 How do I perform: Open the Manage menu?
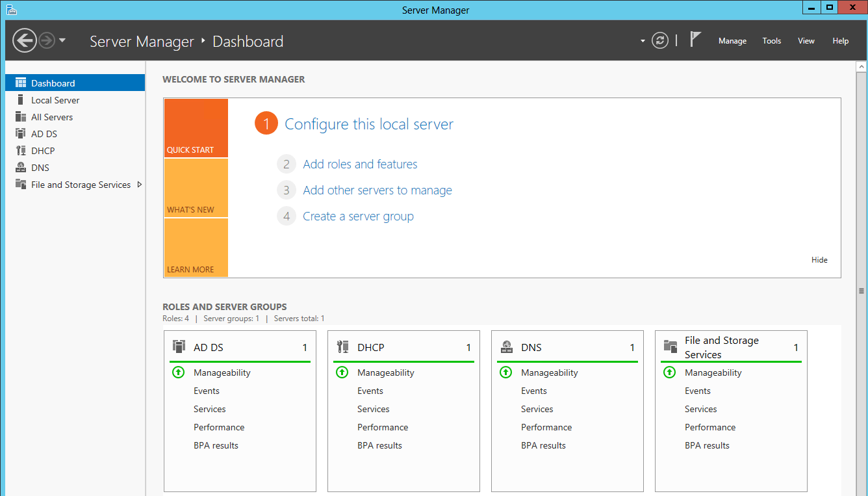[732, 40]
